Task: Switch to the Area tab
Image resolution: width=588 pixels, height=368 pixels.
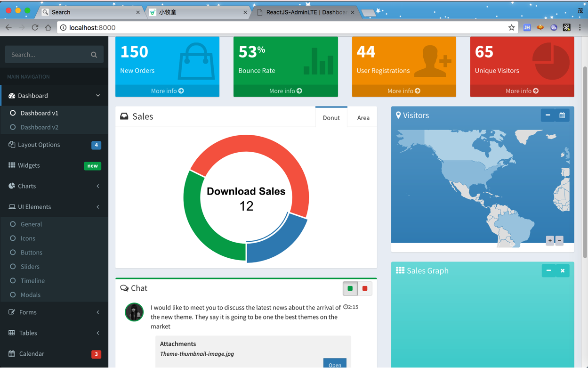Action: (x=363, y=118)
